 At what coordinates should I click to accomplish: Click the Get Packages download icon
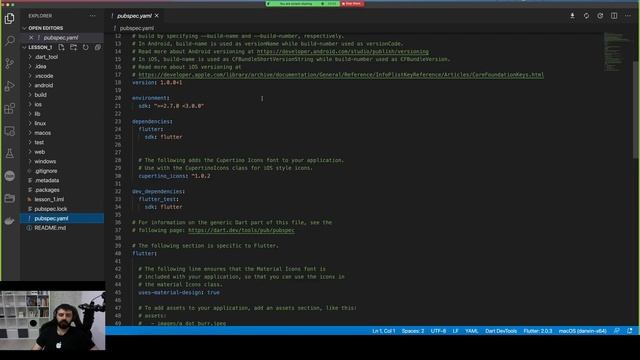tap(572, 16)
